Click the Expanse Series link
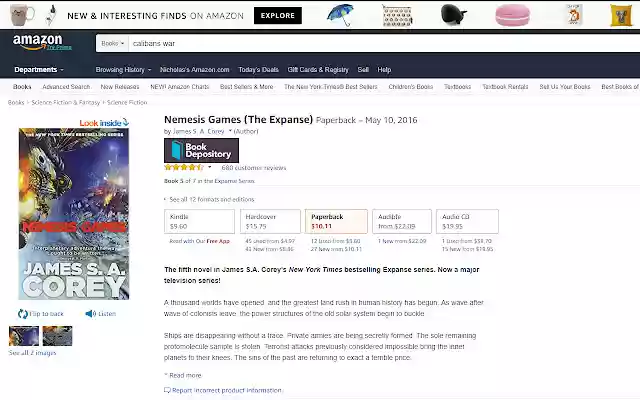The height and width of the screenshot is (400, 640). click(x=233, y=181)
